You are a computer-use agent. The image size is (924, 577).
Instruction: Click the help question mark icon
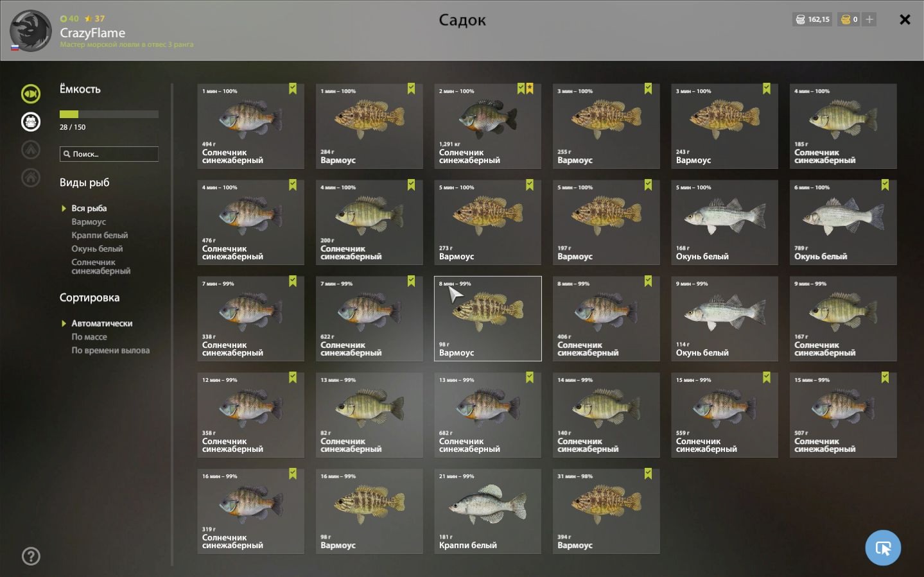point(31,556)
